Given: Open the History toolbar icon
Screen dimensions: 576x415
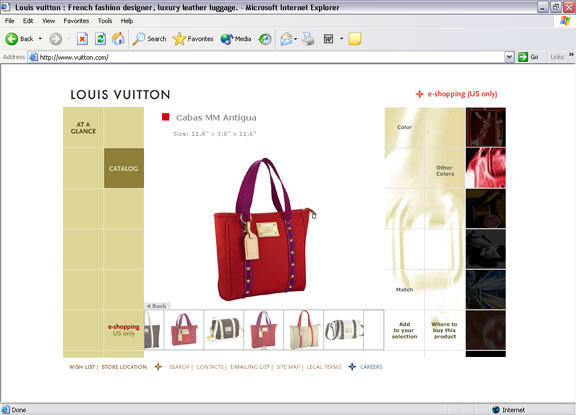Looking at the screenshot, I should (x=265, y=39).
